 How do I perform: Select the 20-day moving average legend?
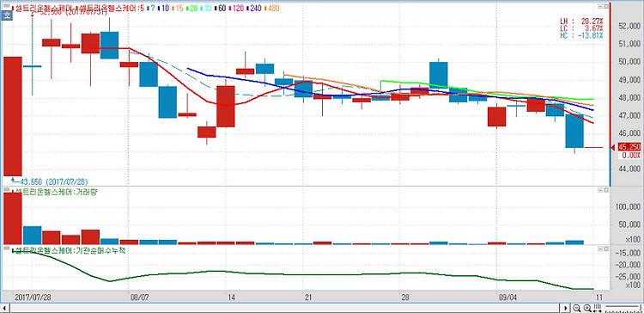coord(191,9)
